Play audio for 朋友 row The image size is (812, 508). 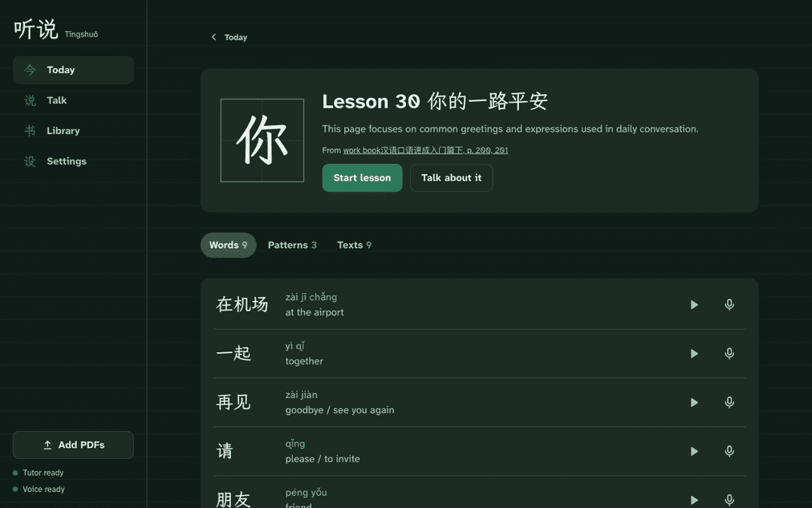click(694, 500)
